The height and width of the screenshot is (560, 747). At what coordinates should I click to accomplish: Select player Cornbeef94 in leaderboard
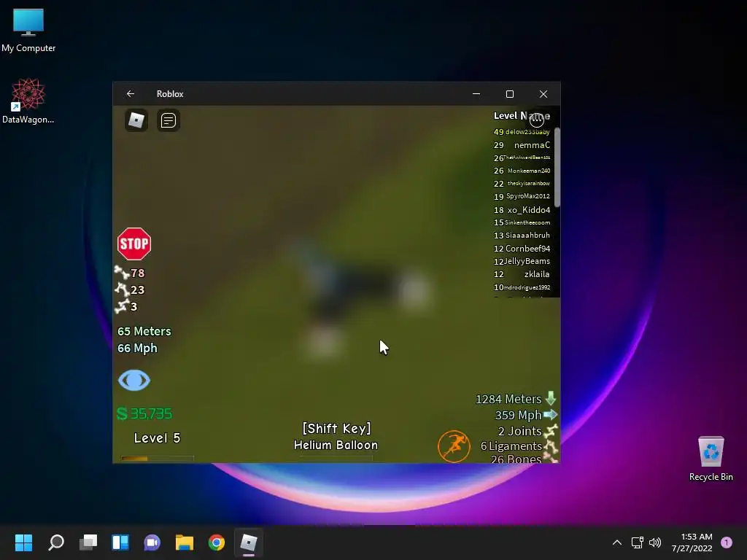tap(528, 248)
